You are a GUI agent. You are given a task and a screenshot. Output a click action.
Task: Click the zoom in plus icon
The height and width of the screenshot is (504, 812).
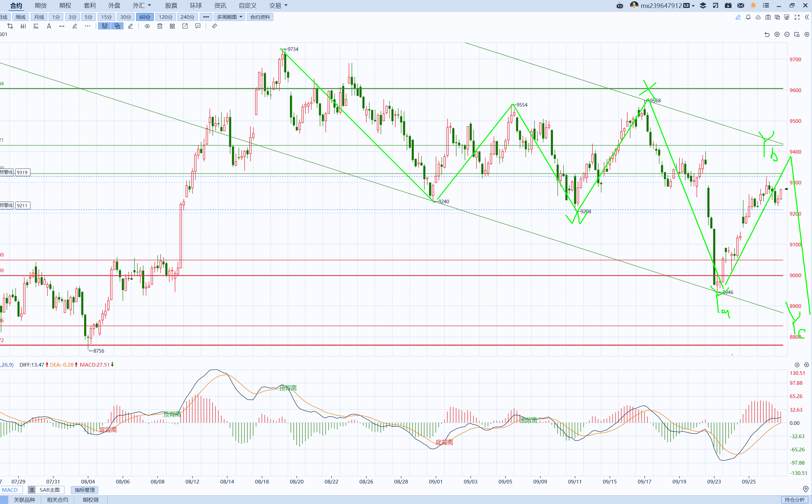[777, 34]
